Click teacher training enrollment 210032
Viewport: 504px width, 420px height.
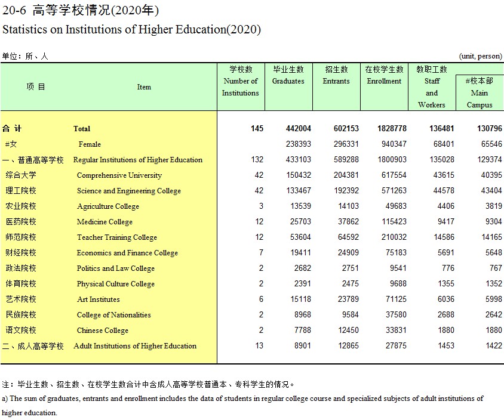[x=394, y=237]
